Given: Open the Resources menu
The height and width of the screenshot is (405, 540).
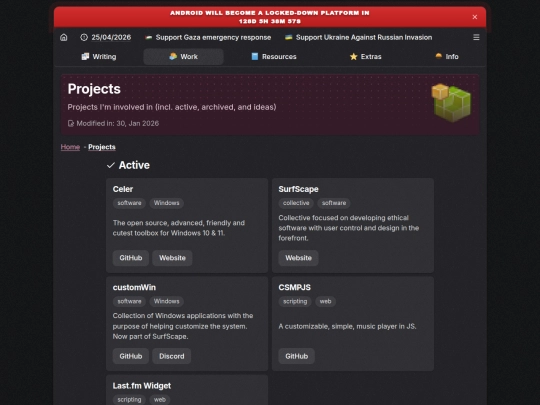Looking at the screenshot, I should (x=274, y=56).
